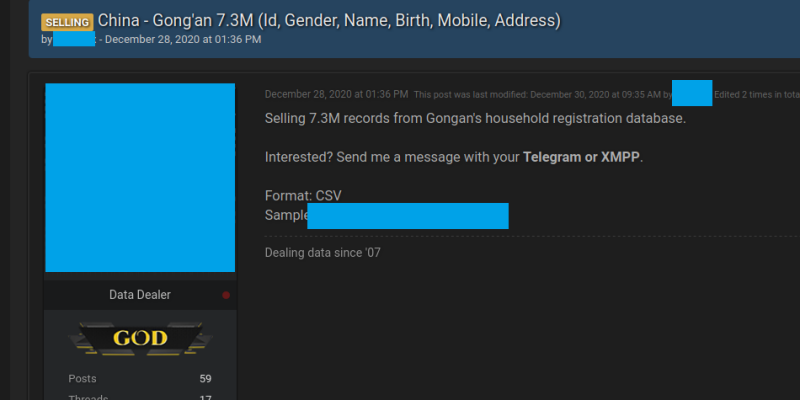Click the GOD rank badge image
800x400 pixels.
pyautogui.click(x=140, y=338)
